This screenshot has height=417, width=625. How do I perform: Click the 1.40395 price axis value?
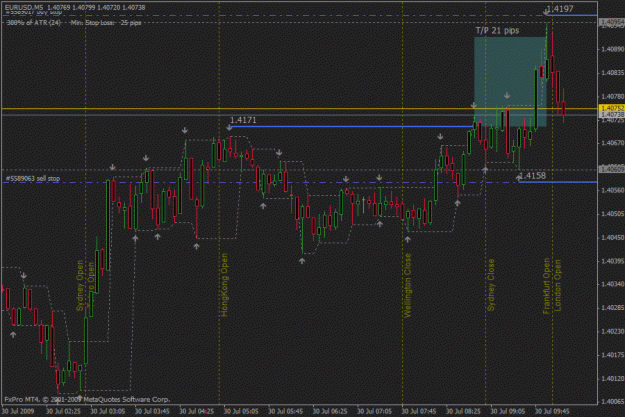[x=613, y=261]
